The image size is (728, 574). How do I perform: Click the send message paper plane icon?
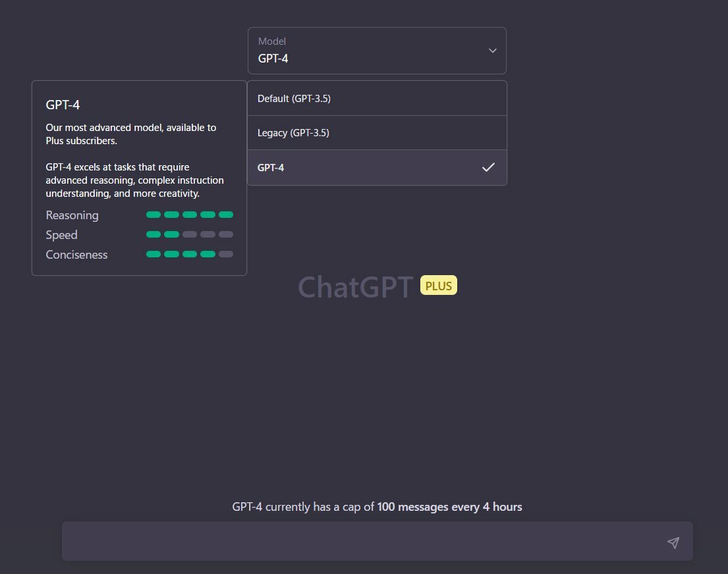pyautogui.click(x=673, y=542)
